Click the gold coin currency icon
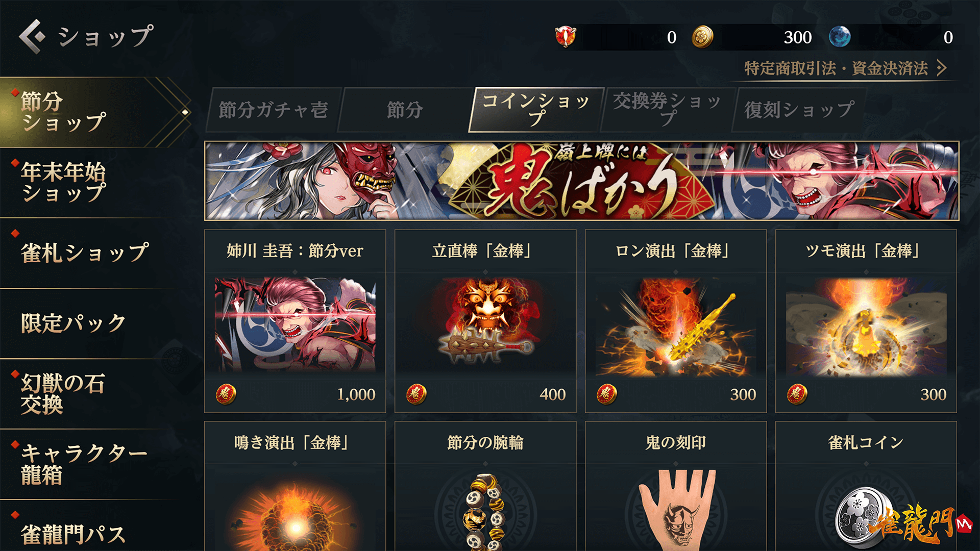This screenshot has height=551, width=980. coord(702,37)
